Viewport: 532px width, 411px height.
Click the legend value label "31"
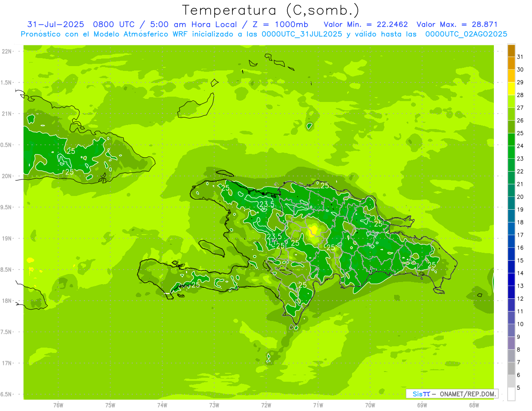(520, 57)
